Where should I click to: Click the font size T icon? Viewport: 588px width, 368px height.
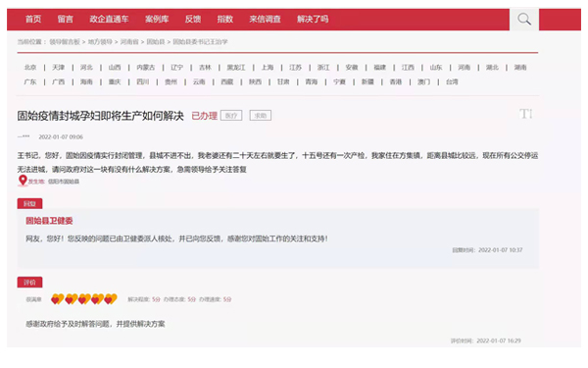pos(525,114)
